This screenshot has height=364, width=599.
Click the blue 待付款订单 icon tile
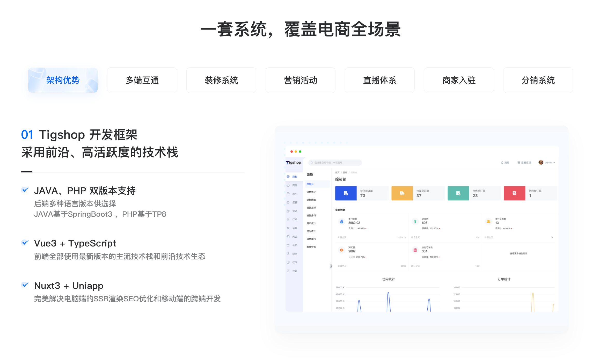click(346, 193)
